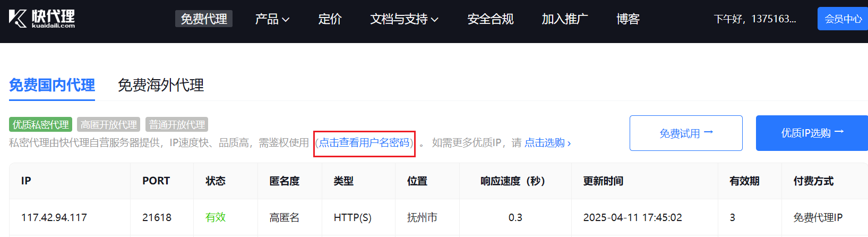This screenshot has height=237, width=868.
Task: Open the 加入推广 page
Action: (x=565, y=19)
